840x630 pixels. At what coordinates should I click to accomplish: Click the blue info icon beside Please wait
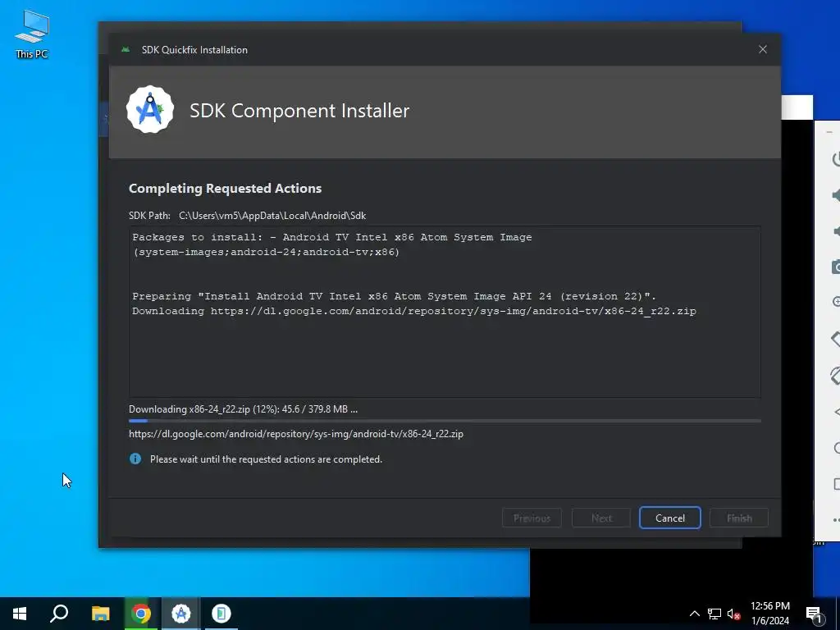click(135, 459)
